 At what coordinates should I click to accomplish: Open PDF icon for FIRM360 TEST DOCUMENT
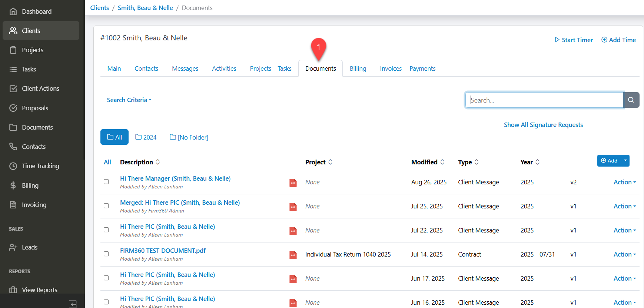[293, 255]
